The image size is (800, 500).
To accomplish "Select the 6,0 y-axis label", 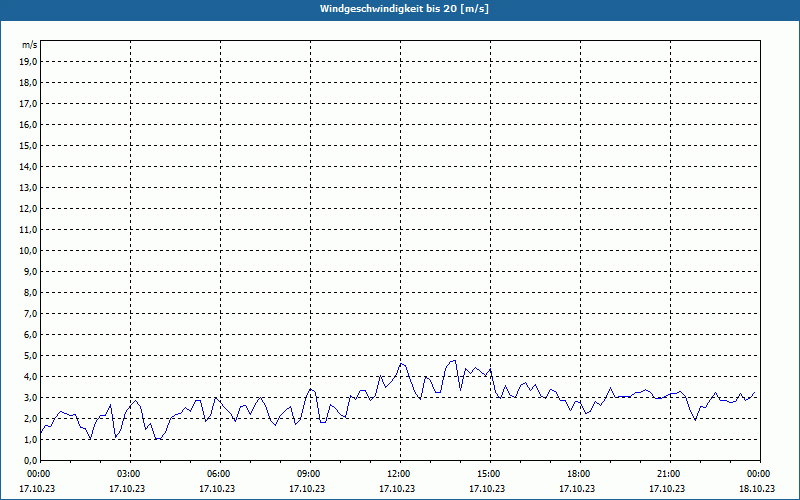I will point(30,335).
